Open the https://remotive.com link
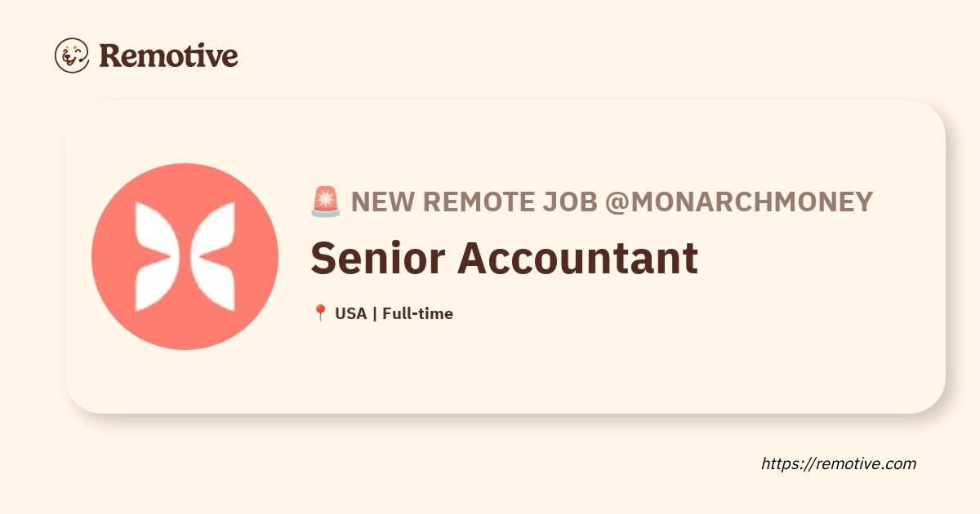 point(839,463)
